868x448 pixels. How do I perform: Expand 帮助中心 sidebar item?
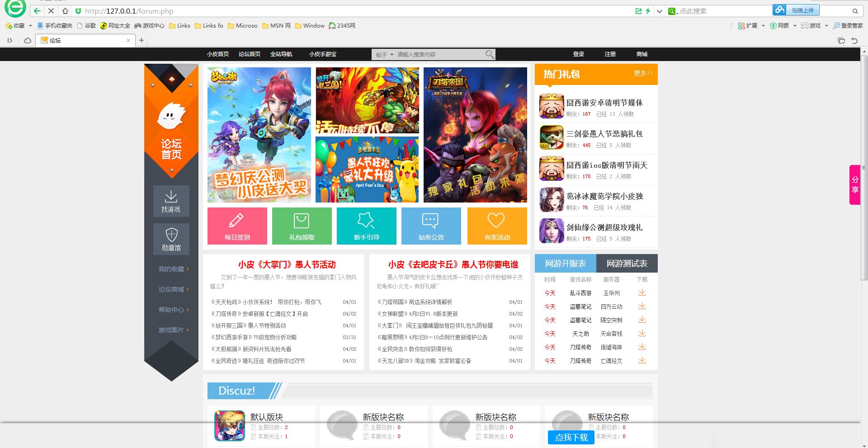coord(174,310)
